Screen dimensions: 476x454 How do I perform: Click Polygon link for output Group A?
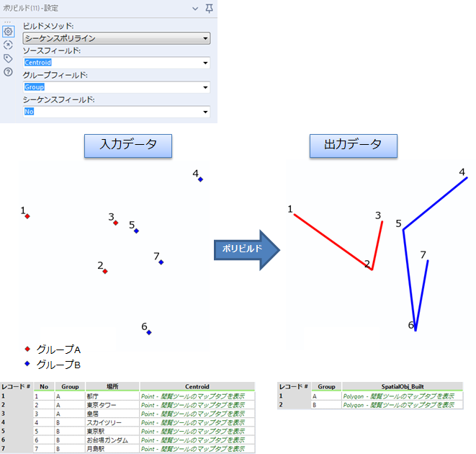coord(399,396)
